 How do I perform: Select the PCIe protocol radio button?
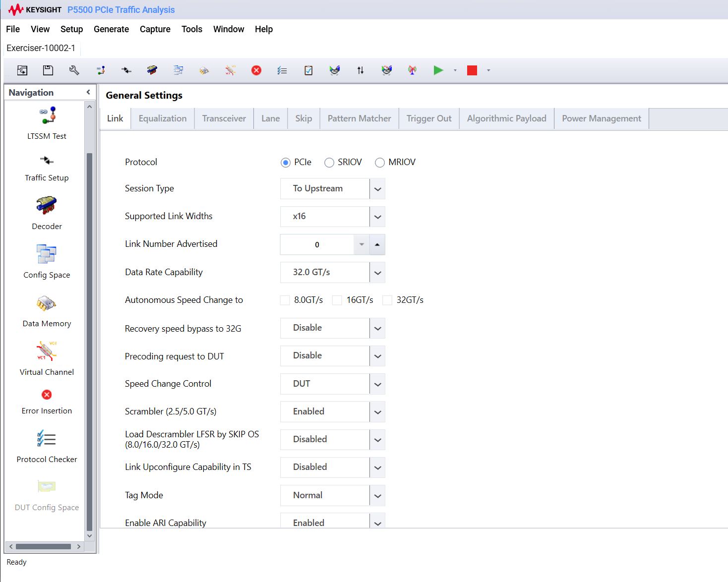pyautogui.click(x=286, y=163)
